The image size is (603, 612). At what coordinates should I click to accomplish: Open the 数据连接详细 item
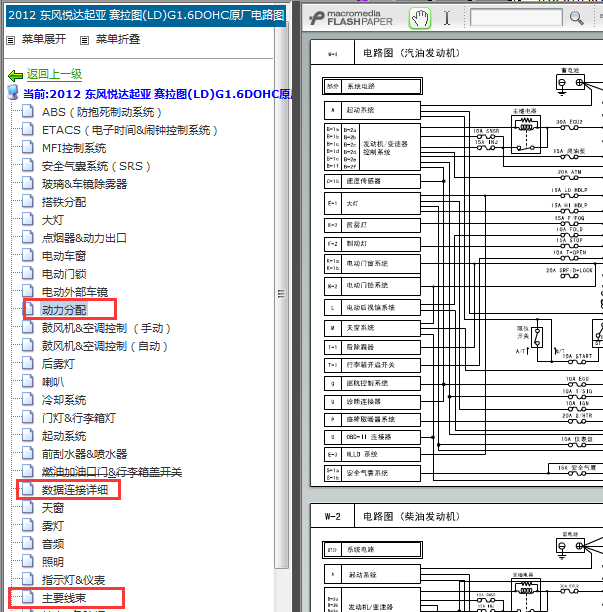tap(75, 489)
